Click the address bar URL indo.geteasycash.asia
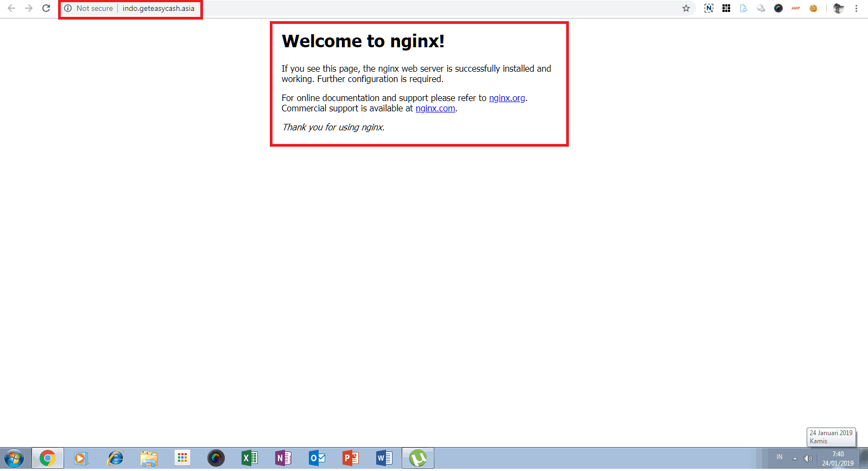This screenshot has width=868, height=471. (158, 8)
